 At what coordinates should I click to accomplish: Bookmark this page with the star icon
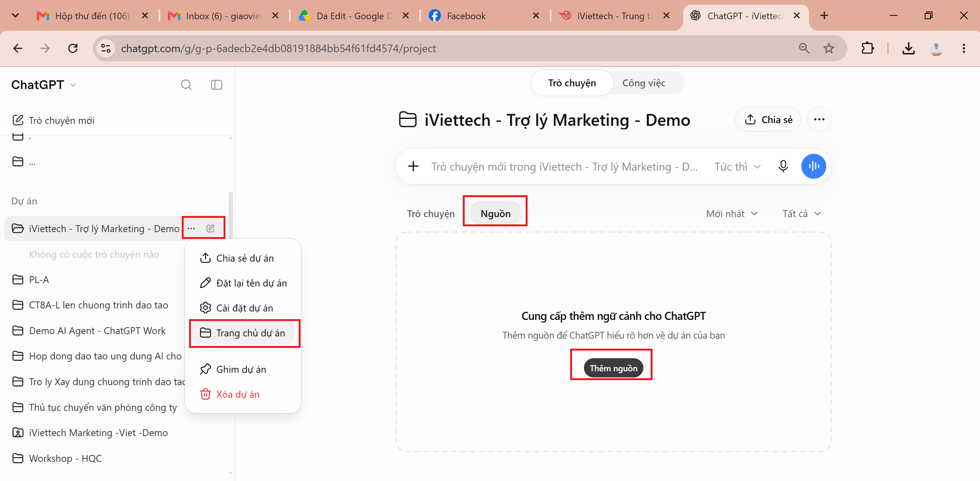[829, 48]
